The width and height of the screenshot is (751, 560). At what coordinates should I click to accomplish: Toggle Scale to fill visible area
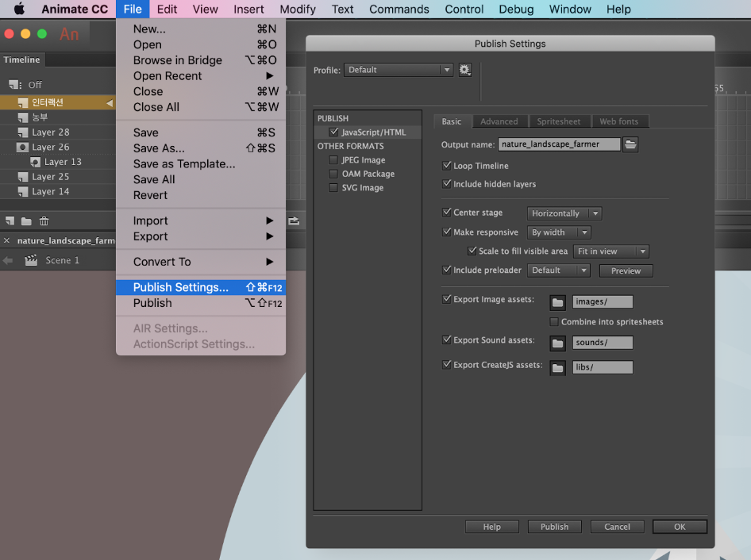[472, 251]
